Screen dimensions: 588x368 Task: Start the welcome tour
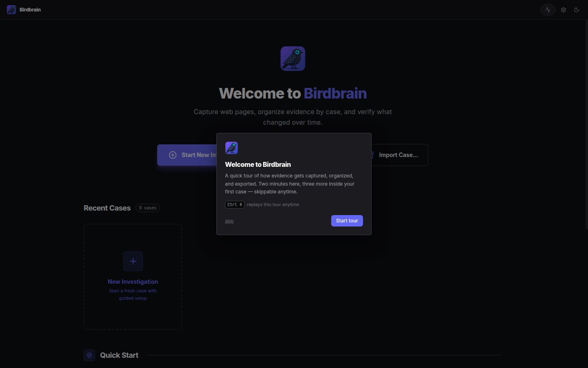click(x=347, y=221)
